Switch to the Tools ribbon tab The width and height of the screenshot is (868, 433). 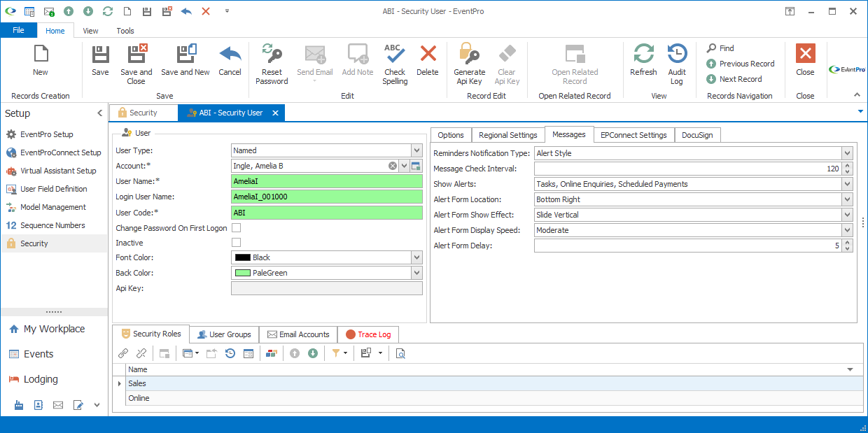click(125, 31)
